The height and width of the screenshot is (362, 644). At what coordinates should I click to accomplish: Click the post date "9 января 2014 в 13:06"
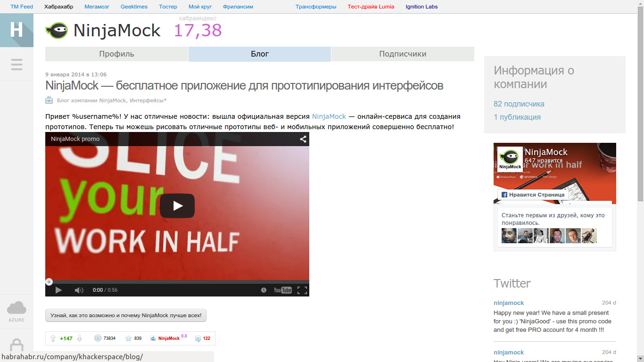pyautogui.click(x=76, y=74)
